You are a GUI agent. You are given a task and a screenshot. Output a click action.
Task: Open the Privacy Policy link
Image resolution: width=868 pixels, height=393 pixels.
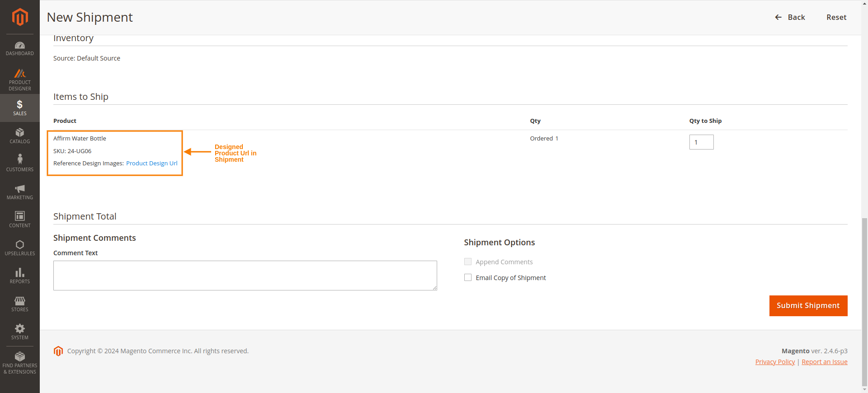775,362
